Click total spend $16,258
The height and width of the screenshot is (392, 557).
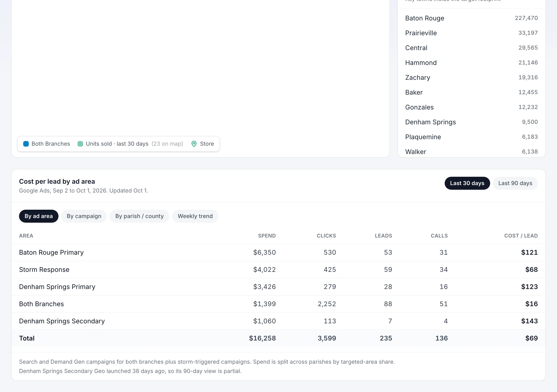262,338
